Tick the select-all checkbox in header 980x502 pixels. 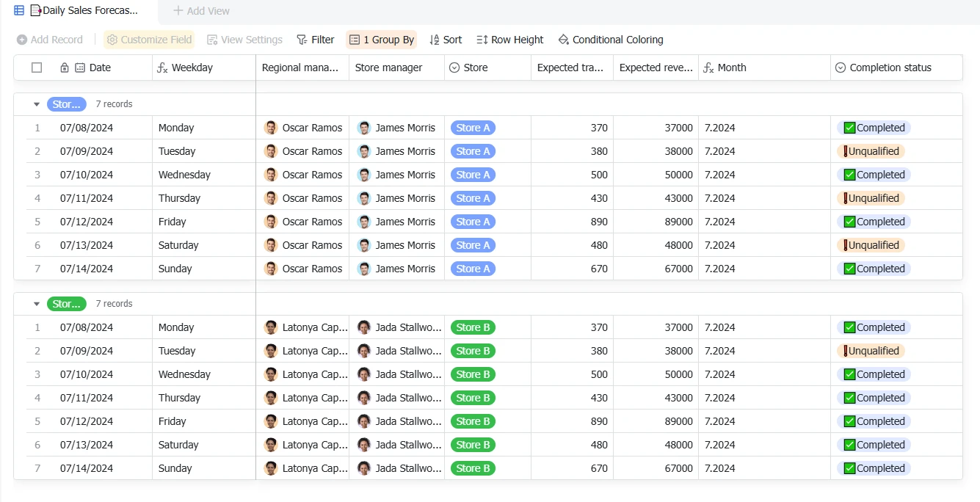pos(37,68)
